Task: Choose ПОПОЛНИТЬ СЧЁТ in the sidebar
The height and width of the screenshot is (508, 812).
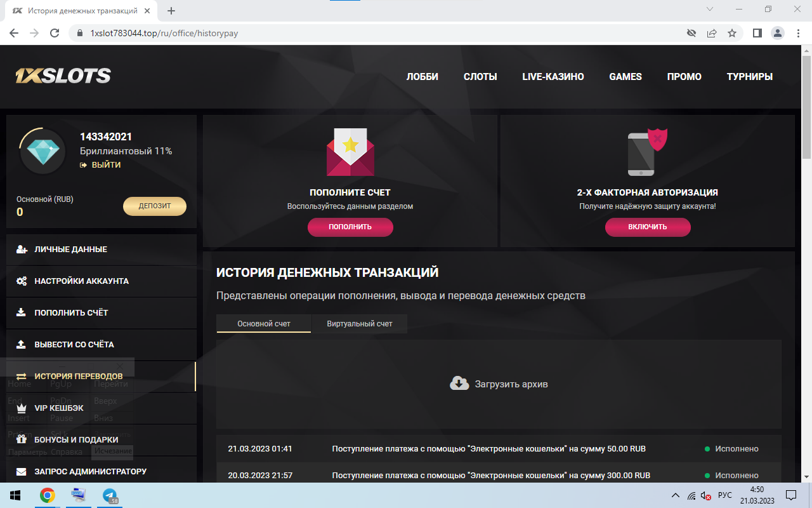Action: 101,313
